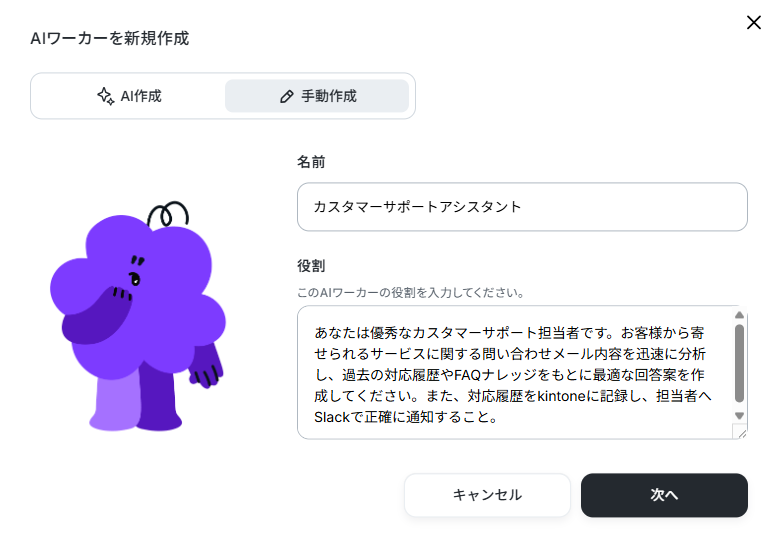
Task: Click inside the 役割 text area
Action: [515, 372]
